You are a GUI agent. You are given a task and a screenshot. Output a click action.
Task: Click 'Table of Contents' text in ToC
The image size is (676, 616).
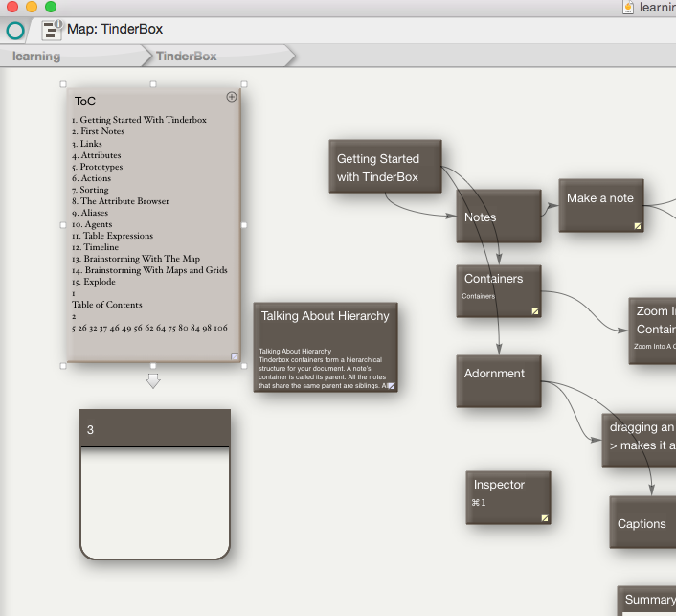tap(107, 304)
